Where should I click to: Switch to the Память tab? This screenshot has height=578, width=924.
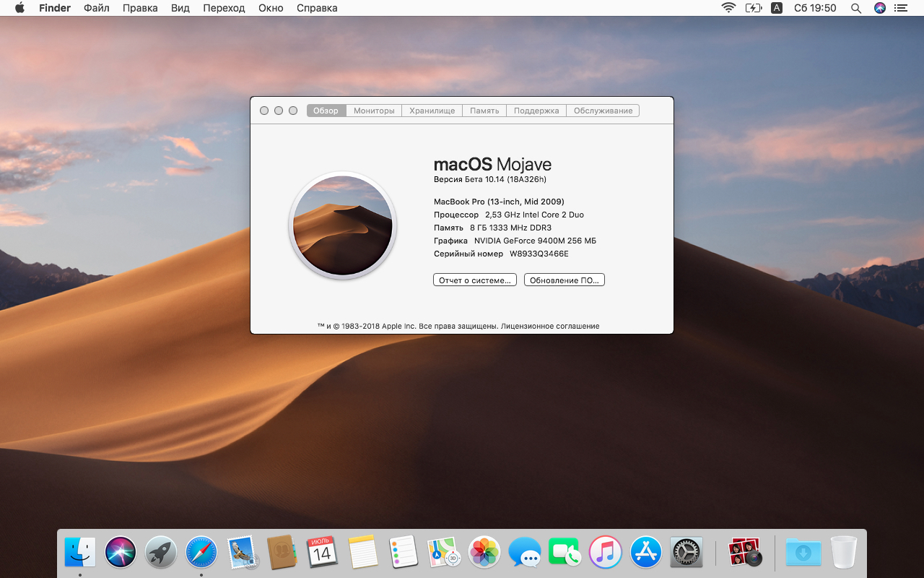pos(484,111)
